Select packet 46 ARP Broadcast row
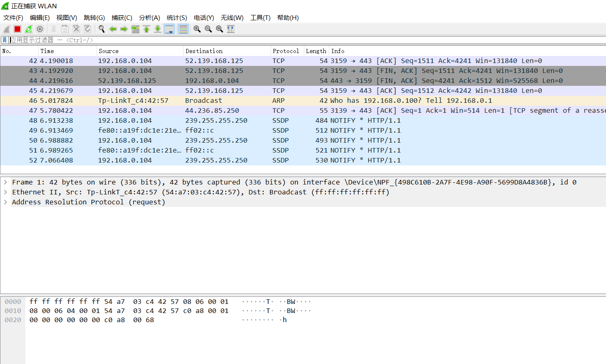Viewport: 606px width, 364px height. click(303, 101)
